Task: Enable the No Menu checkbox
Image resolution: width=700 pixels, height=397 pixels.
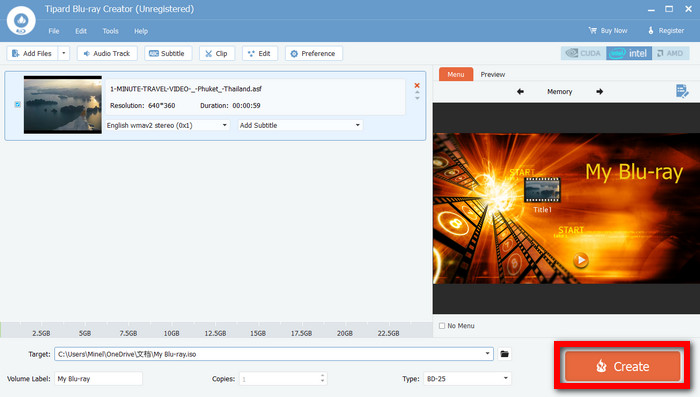Action: tap(442, 326)
